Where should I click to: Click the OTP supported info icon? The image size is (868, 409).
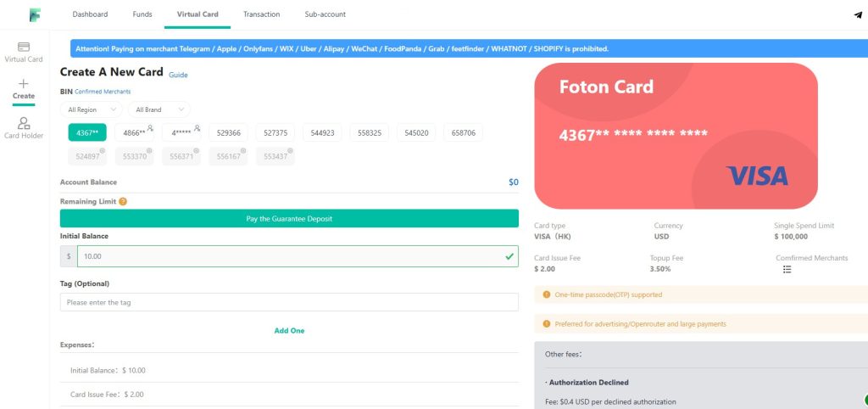(547, 294)
